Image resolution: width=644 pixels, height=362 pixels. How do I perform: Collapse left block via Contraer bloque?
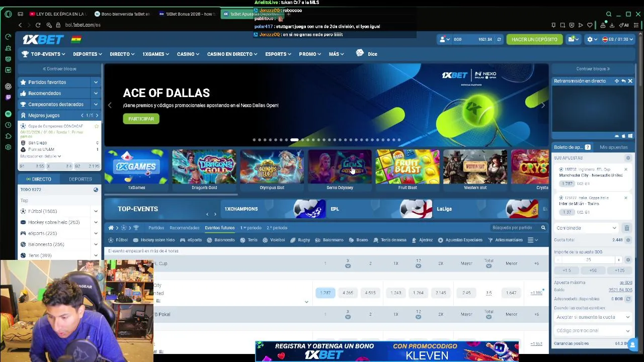click(59, 69)
